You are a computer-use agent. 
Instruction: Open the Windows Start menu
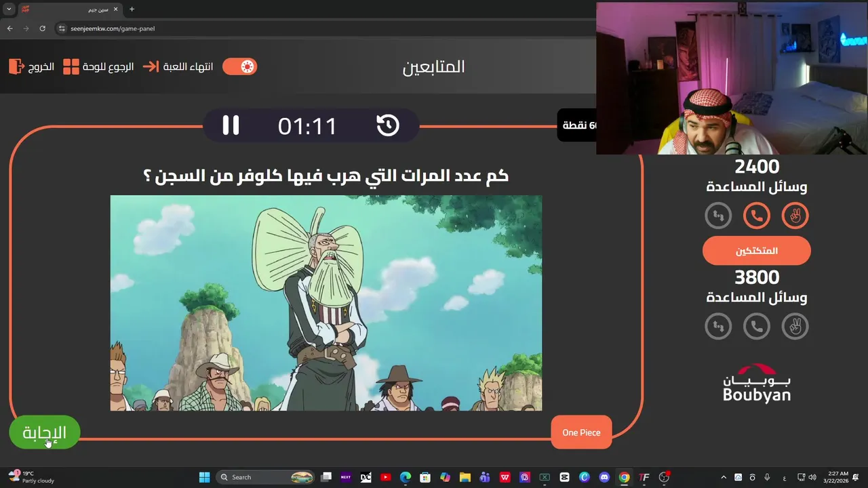204,477
